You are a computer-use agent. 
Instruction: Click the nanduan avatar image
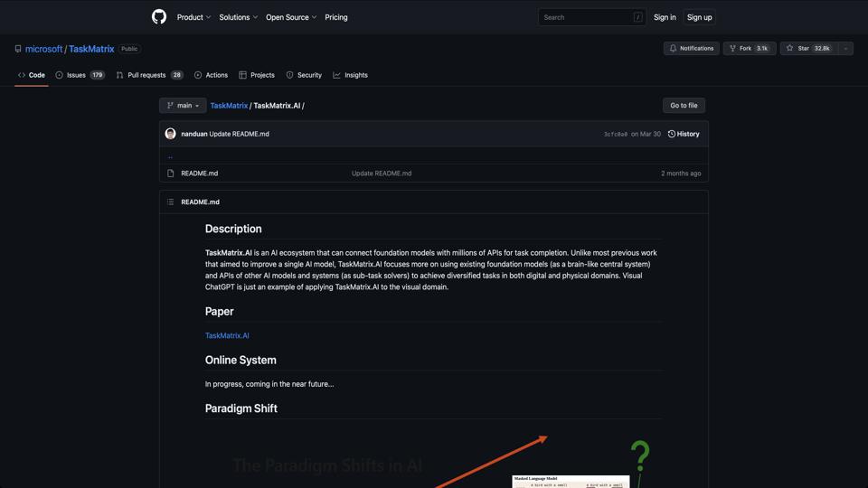tap(170, 134)
